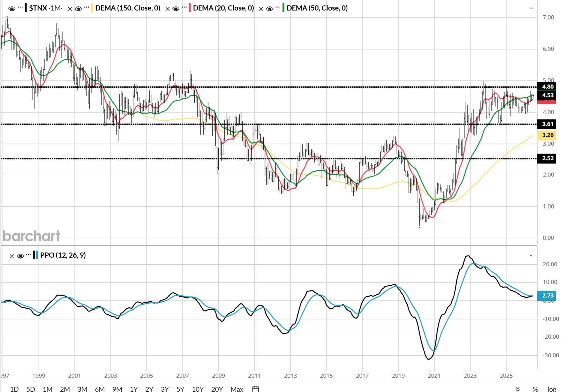Viewport: 572px width, 392px height.
Task: Collapse the main chart legend chevron
Action: [x=531, y=8]
